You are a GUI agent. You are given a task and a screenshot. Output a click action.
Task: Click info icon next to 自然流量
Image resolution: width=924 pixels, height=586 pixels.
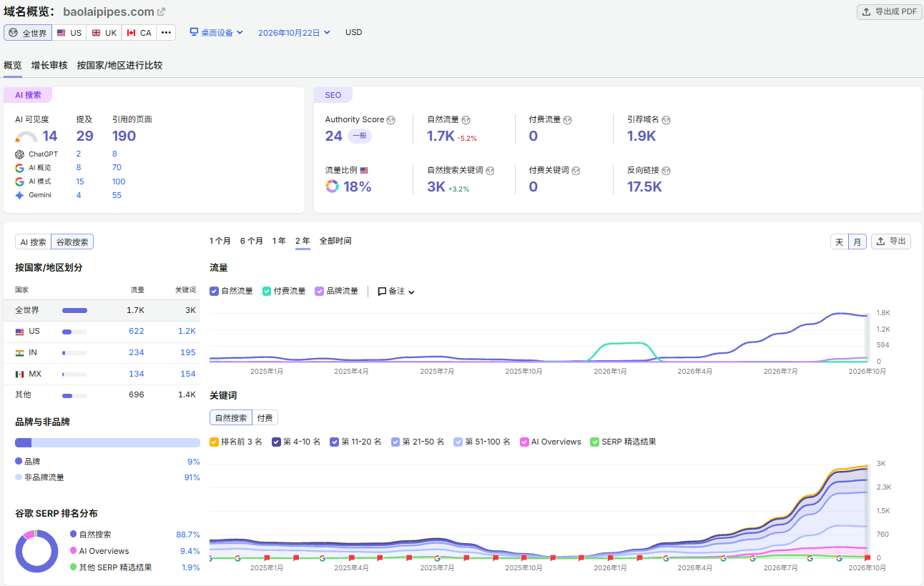[466, 120]
